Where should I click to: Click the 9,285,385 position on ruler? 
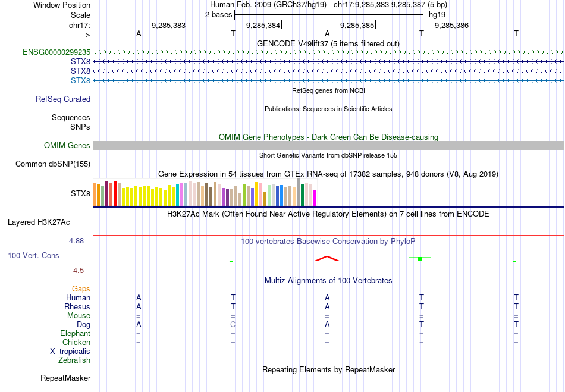coord(357,25)
